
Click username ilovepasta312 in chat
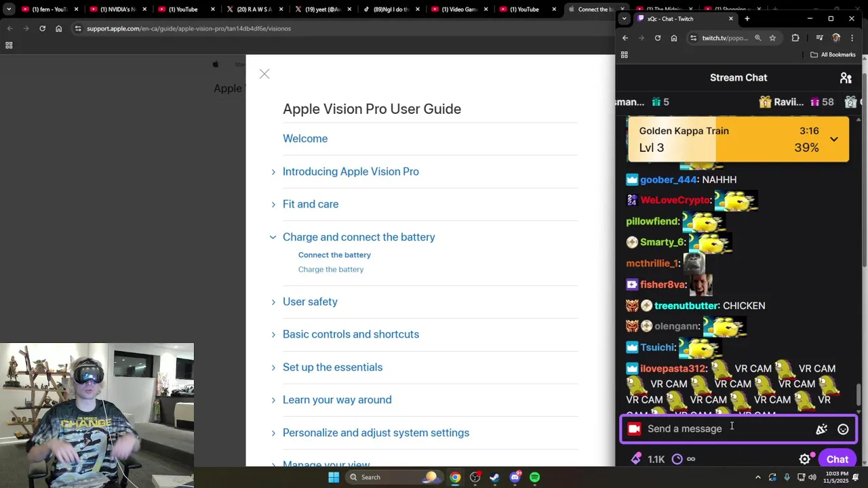pyautogui.click(x=673, y=369)
